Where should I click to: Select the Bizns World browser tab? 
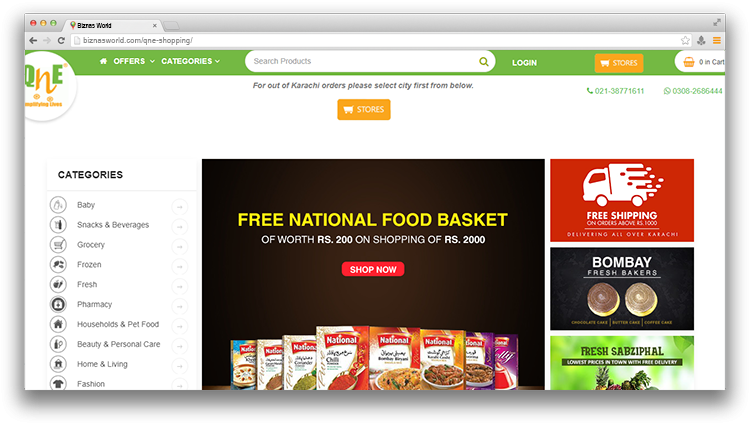coord(113,25)
